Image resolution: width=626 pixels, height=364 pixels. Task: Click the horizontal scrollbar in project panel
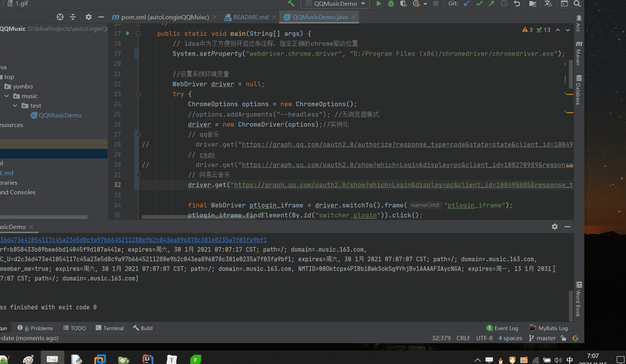click(44, 217)
